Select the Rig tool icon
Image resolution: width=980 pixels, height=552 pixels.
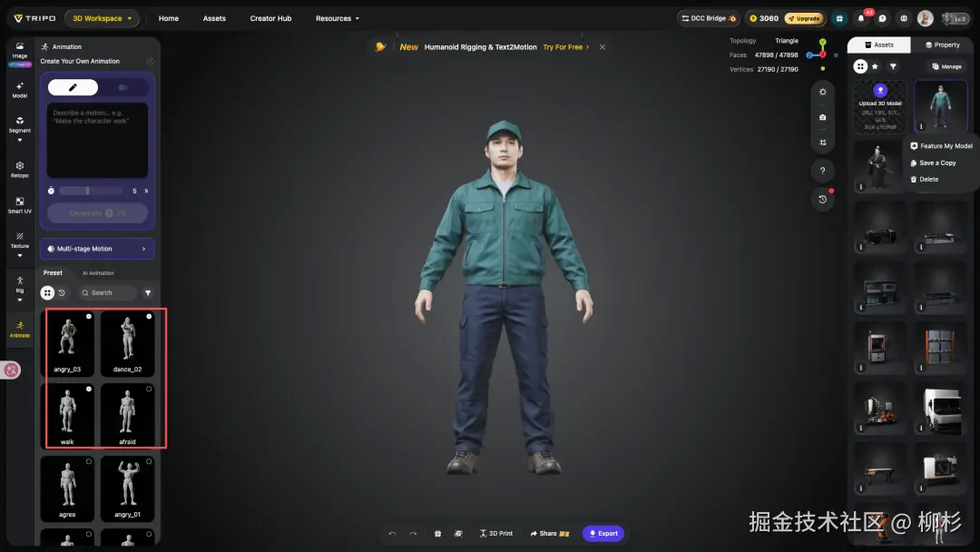(x=19, y=281)
